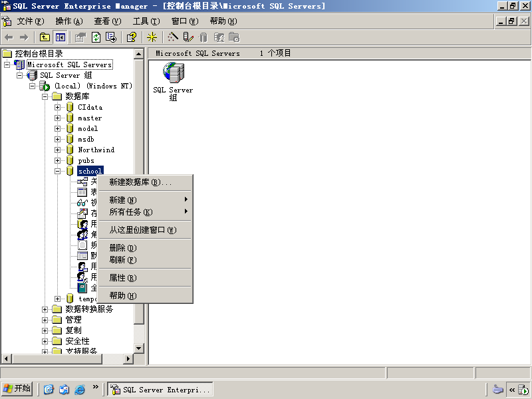The height and width of the screenshot is (399, 532).
Task: Click the Properties toolbar icon
Action: tap(80, 37)
